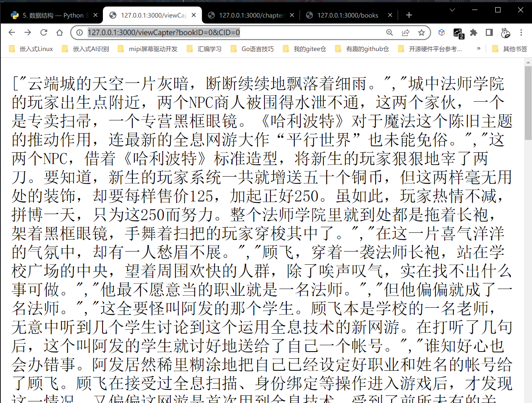The height and width of the screenshot is (403, 532).
Task: Close the viewCapter tab
Action: tap(194, 15)
